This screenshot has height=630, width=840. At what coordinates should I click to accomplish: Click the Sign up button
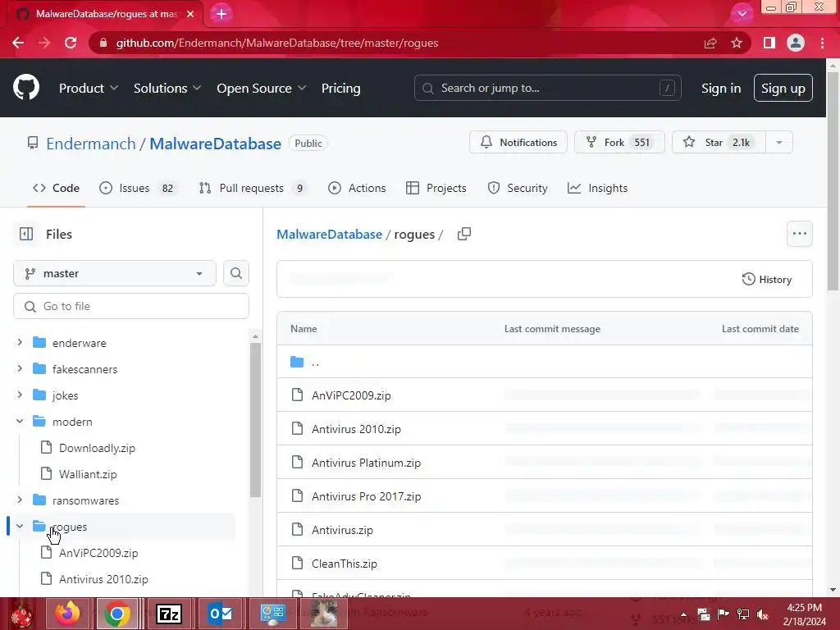(783, 89)
